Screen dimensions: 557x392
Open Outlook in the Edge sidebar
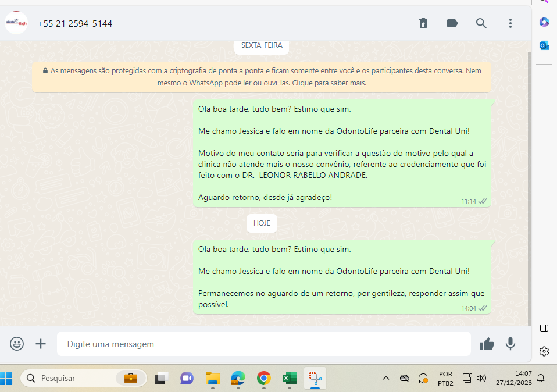pyautogui.click(x=544, y=45)
